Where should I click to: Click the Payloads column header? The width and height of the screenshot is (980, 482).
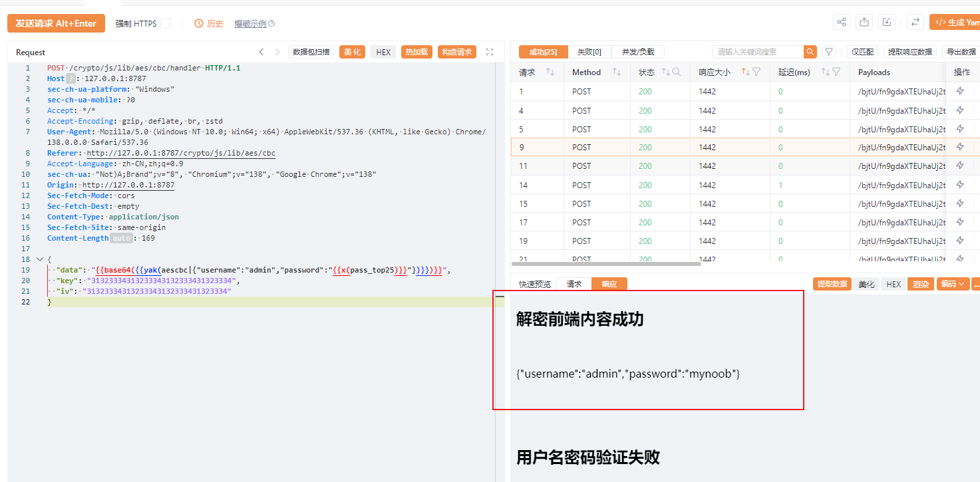pos(874,72)
